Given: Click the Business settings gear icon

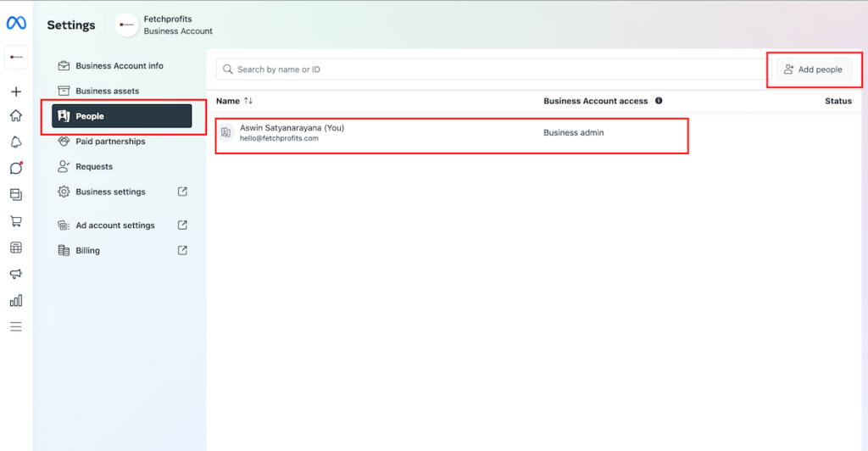Looking at the screenshot, I should tap(64, 192).
